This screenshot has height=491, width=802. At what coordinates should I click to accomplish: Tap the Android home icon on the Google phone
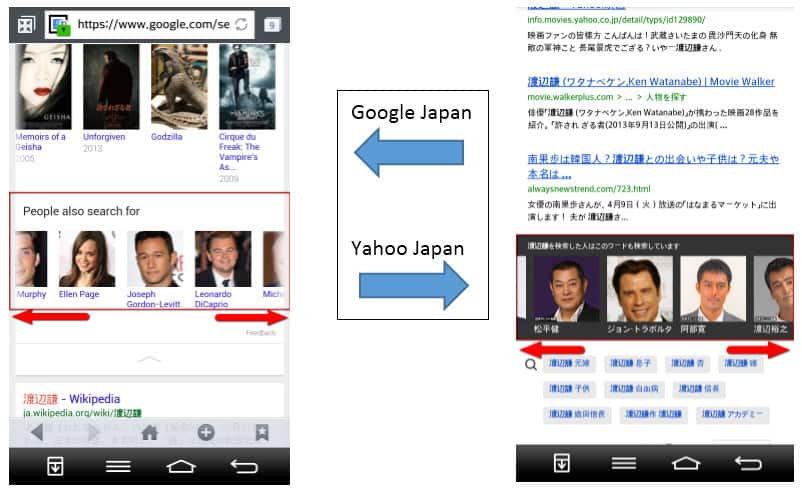181,466
